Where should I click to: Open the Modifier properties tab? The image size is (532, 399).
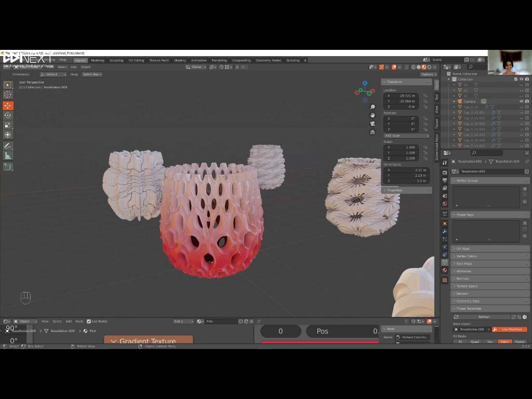coord(445,231)
